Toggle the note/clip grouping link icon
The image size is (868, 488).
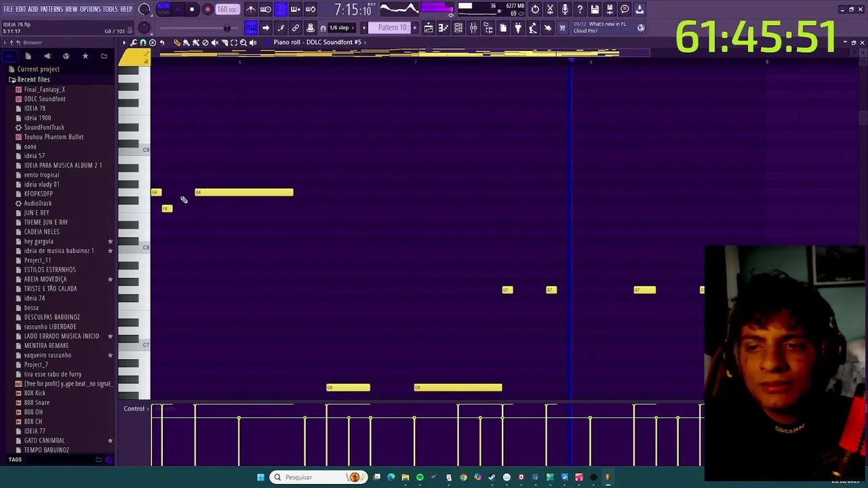pos(296,28)
